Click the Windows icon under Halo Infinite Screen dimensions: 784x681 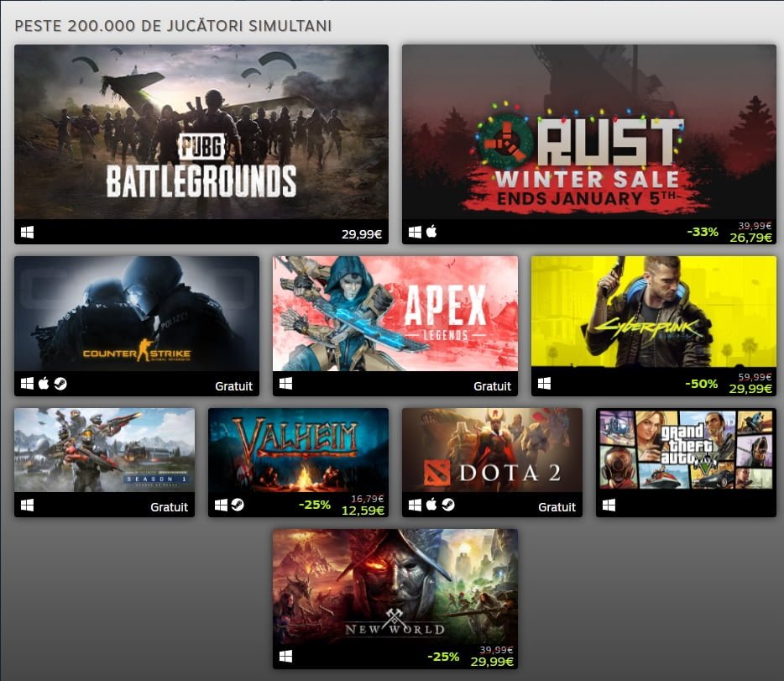coord(28,506)
